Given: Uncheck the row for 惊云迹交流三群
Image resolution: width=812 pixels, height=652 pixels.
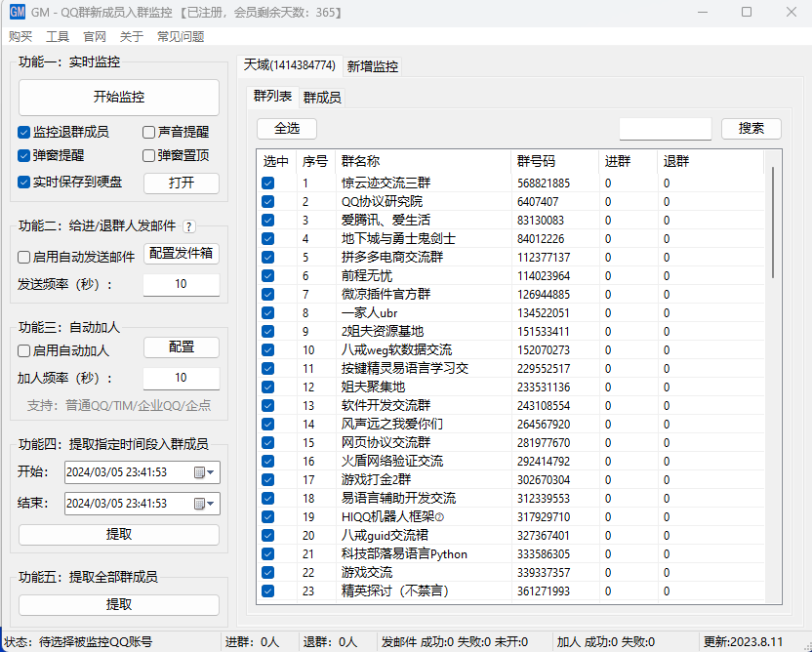Looking at the screenshot, I should point(267,183).
